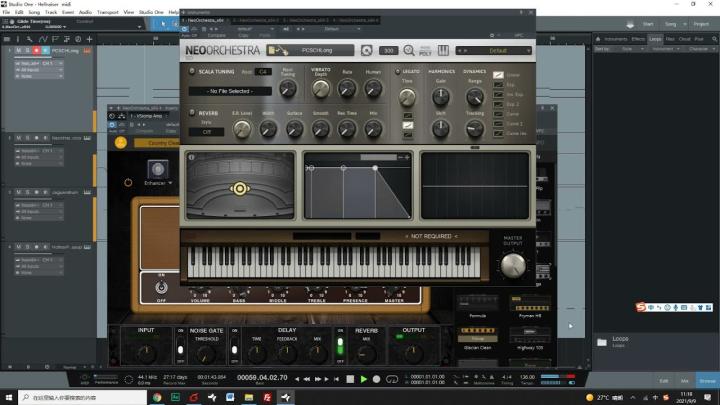Viewport: 720px width, 405px height.
Task: Click the magnifier icon in NeoOrchestra header
Action: 409,50
